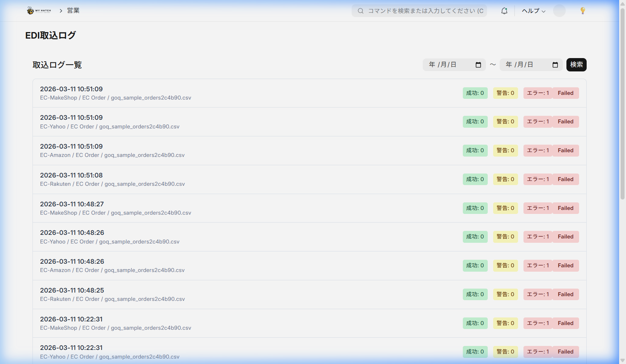Open the 営業 breadcrumb item
The height and width of the screenshot is (364, 626).
tap(73, 10)
